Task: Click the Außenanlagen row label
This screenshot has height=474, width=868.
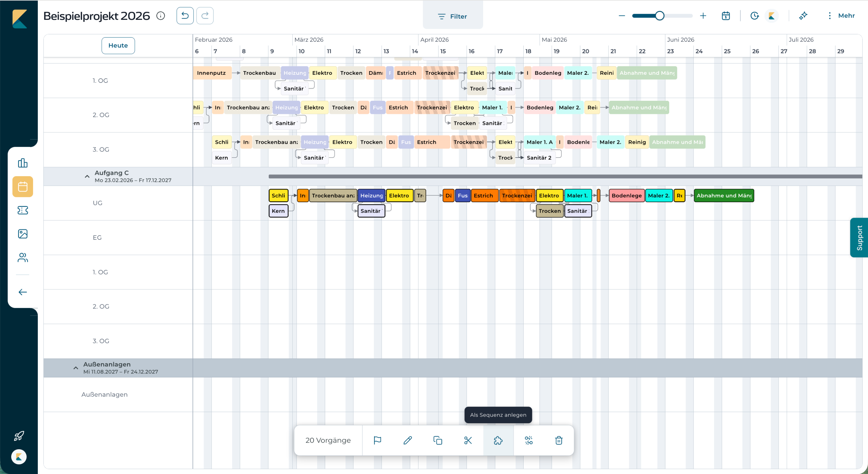Action: tap(105, 394)
